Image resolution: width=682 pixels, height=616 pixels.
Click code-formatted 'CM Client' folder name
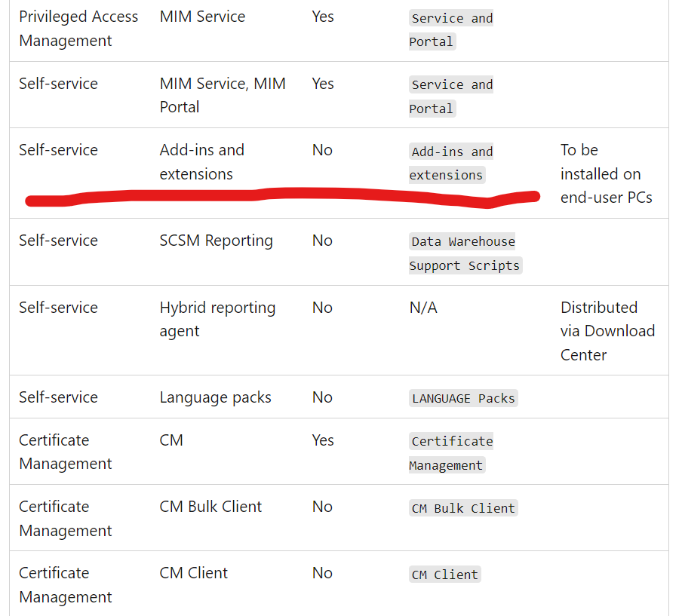444,575
